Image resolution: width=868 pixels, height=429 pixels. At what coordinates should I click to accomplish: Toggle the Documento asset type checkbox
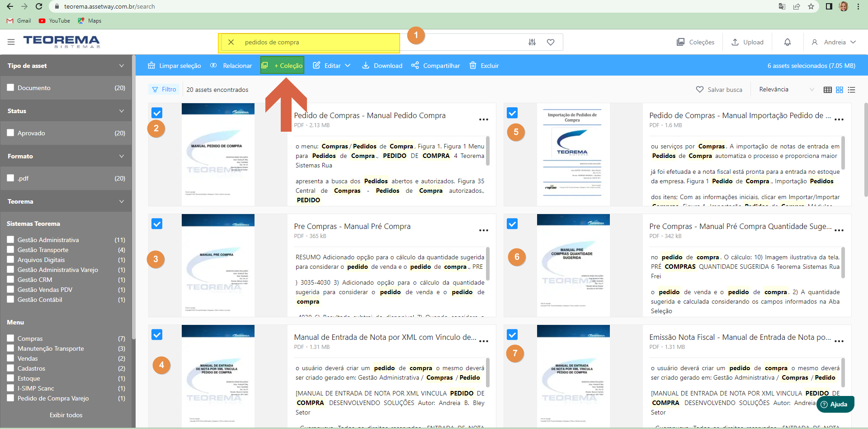10,87
